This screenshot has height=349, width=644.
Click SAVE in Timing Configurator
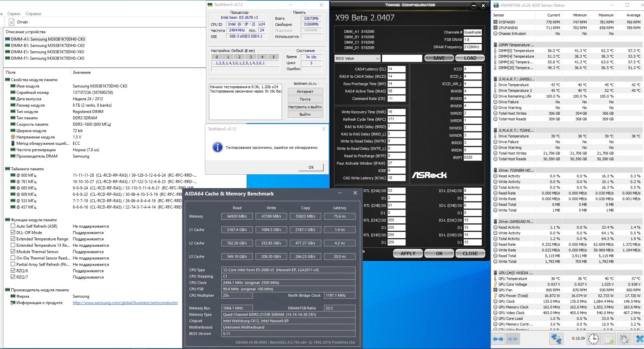click(x=439, y=58)
